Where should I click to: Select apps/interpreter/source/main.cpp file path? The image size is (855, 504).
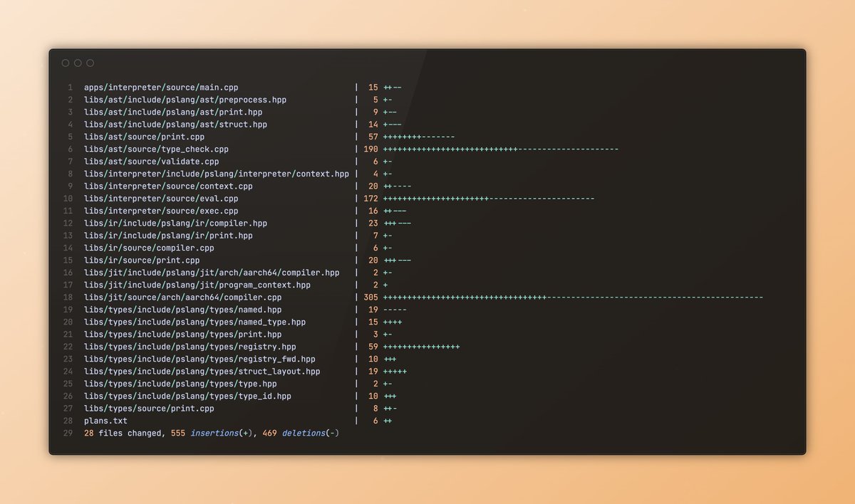(x=161, y=88)
